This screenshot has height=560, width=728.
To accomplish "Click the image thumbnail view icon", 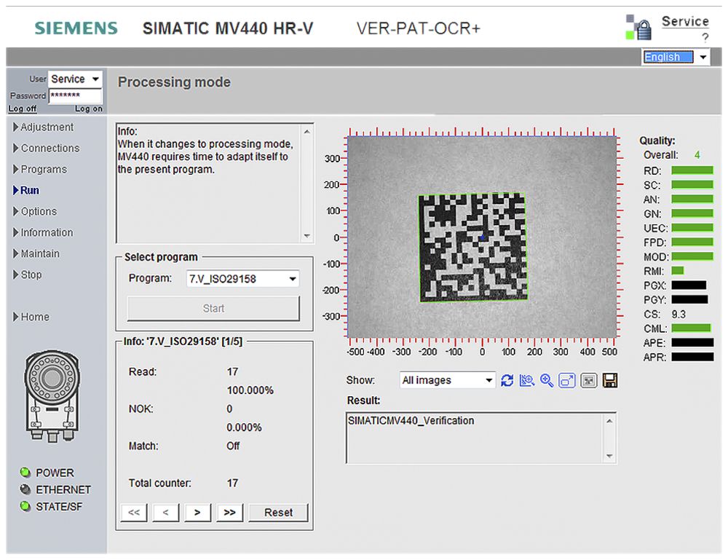I will 590,379.
